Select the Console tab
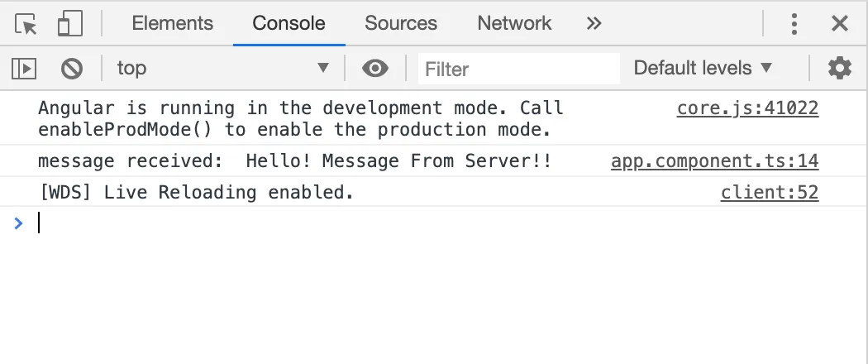The image size is (868, 364). (289, 24)
